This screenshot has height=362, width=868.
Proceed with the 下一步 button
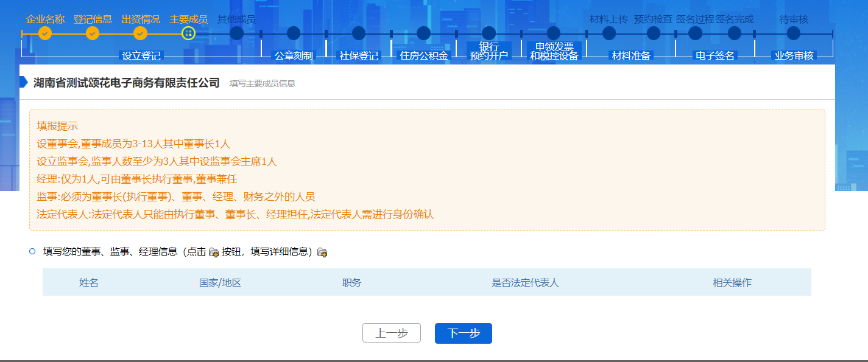(x=464, y=333)
